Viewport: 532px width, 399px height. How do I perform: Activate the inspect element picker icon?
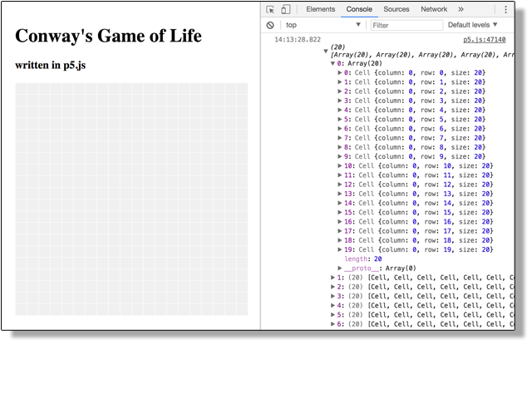pos(270,9)
